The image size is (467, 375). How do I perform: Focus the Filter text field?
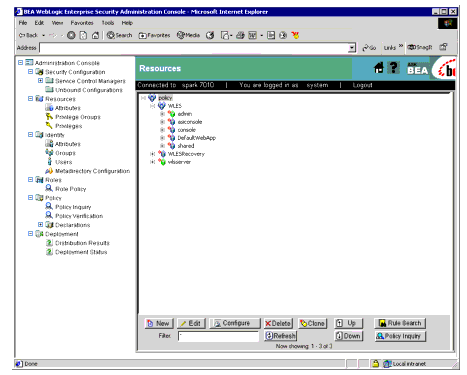pos(218,336)
